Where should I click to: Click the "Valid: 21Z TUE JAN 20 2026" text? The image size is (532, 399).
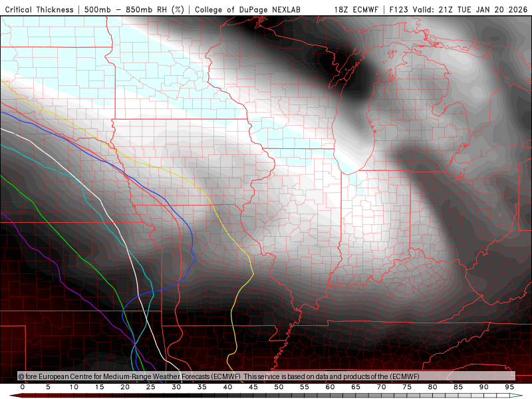(470, 10)
